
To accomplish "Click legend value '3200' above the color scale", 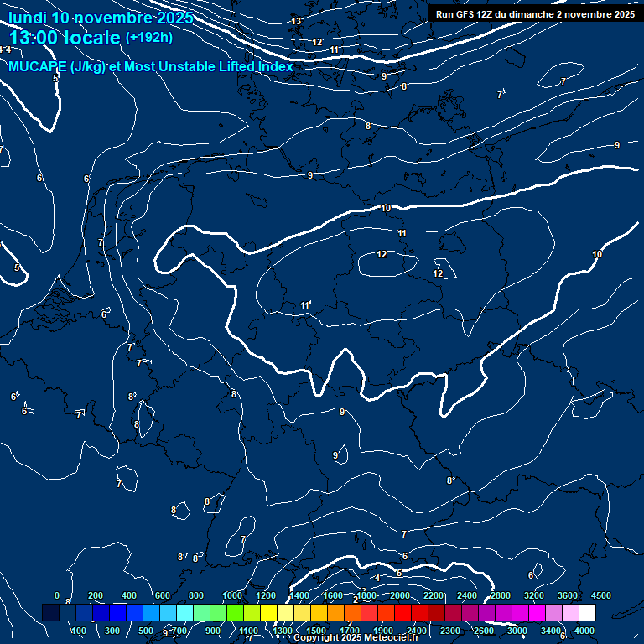I will 534,595.
